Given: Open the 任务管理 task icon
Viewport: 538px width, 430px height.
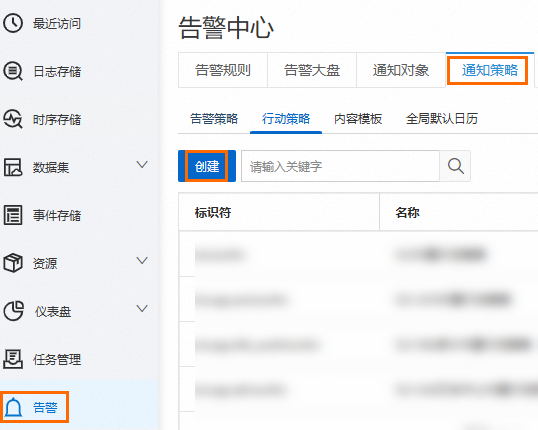Looking at the screenshot, I should [13, 359].
